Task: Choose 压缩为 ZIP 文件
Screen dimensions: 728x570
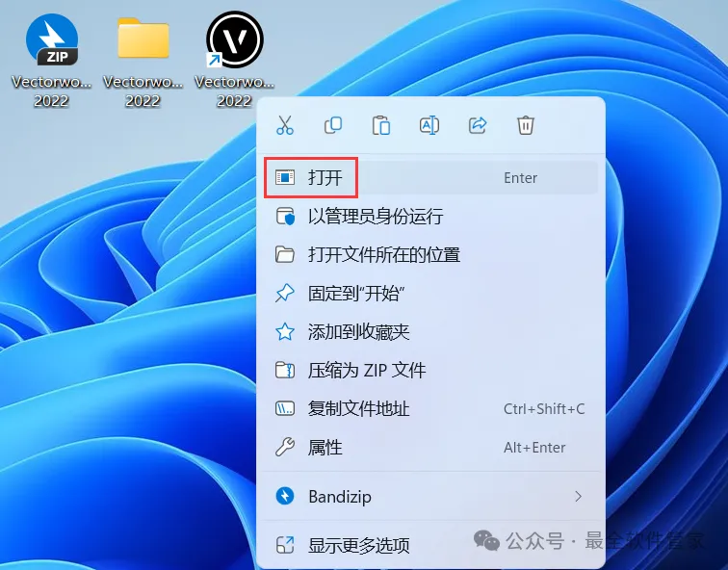Action: (x=430, y=371)
